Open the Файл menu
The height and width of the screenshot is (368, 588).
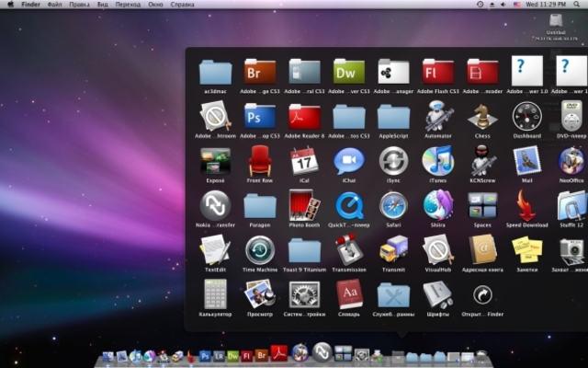coord(55,5)
